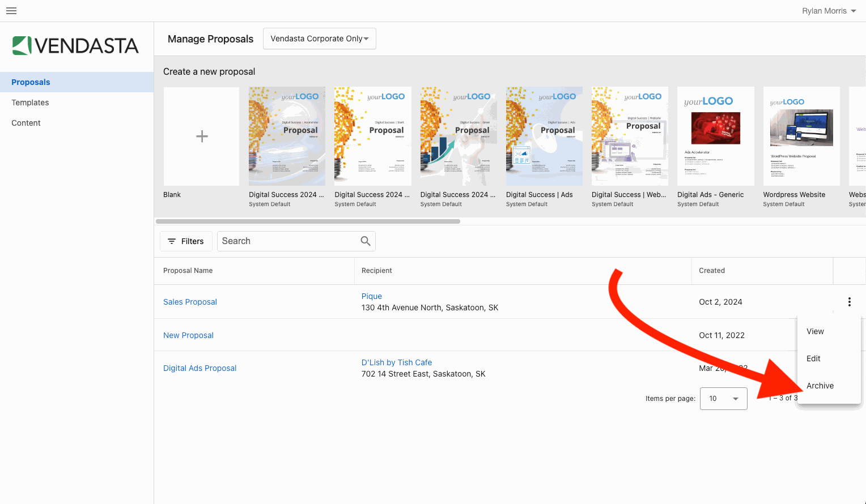Click the Manage Proposals heading
Viewport: 866px width, 504px height.
pos(210,39)
